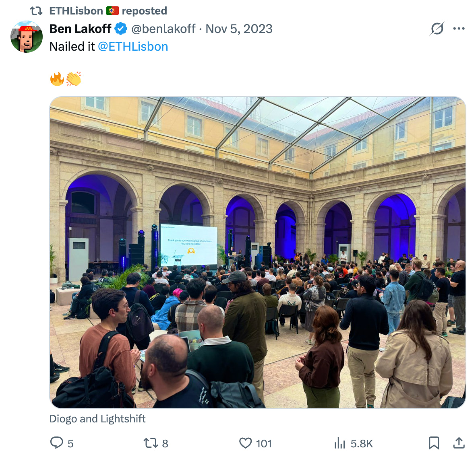Click the share upload arrow icon
The height and width of the screenshot is (457, 476).
click(x=459, y=443)
